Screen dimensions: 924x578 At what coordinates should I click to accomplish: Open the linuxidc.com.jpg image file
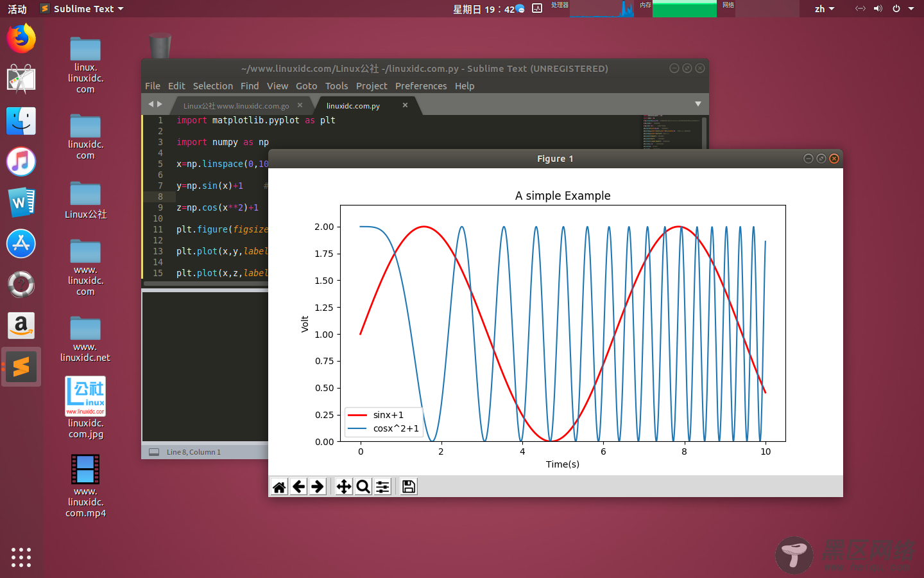click(85, 408)
